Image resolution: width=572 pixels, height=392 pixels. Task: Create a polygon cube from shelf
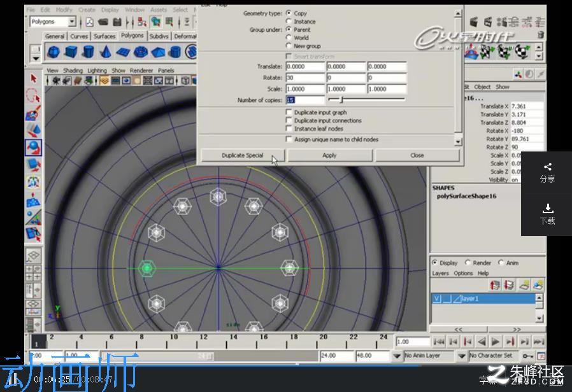coord(71,52)
